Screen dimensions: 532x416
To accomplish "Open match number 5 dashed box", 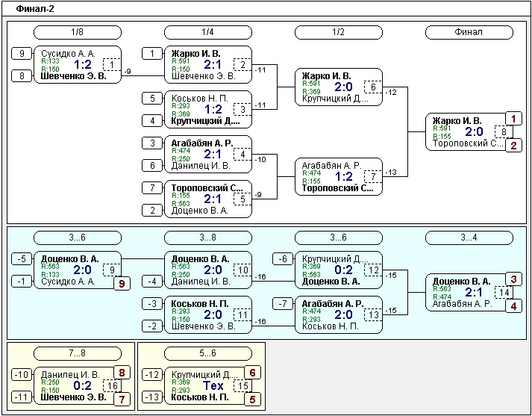I will click(242, 199).
